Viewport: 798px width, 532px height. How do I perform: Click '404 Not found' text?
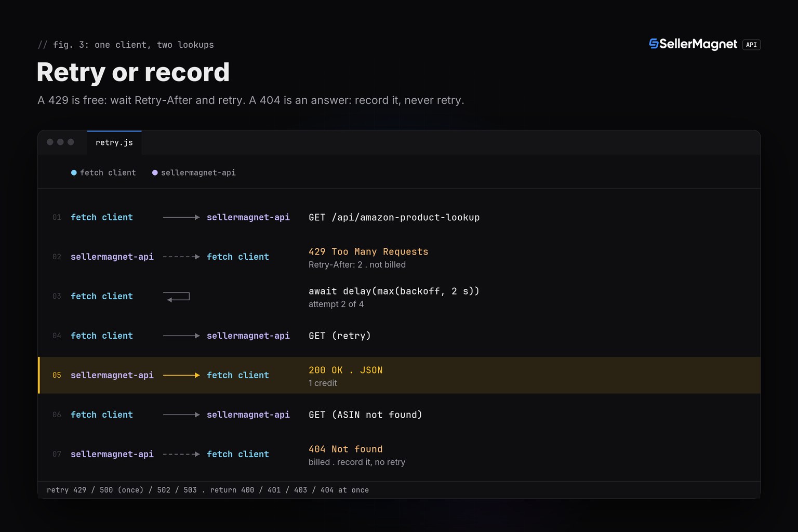(x=345, y=449)
